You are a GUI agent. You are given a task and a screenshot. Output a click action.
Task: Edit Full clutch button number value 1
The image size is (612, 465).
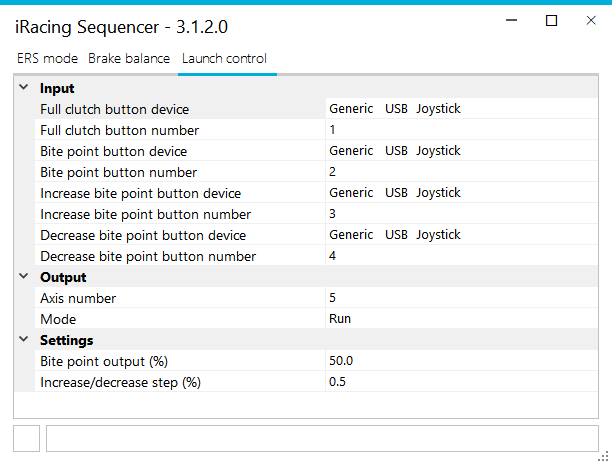(461, 130)
